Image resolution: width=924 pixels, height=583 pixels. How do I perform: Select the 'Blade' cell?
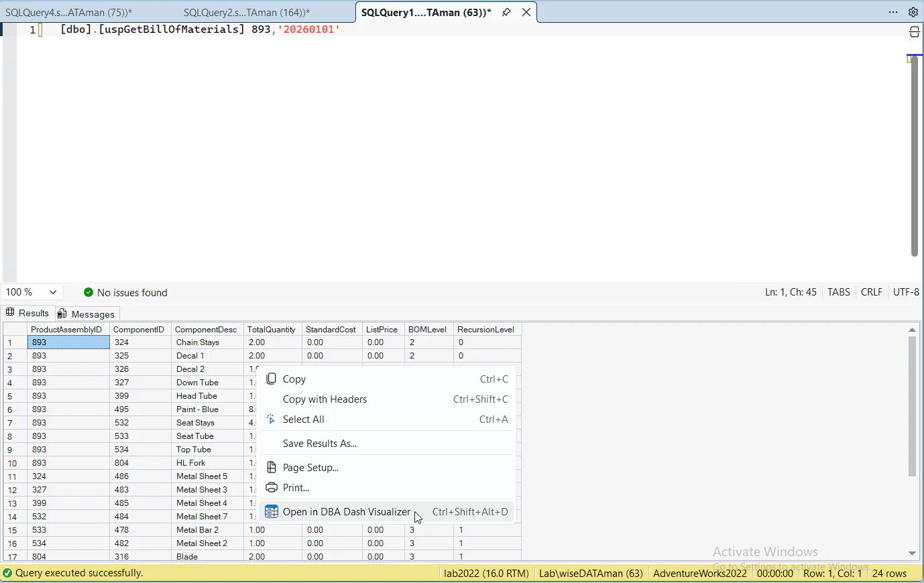click(x=207, y=557)
